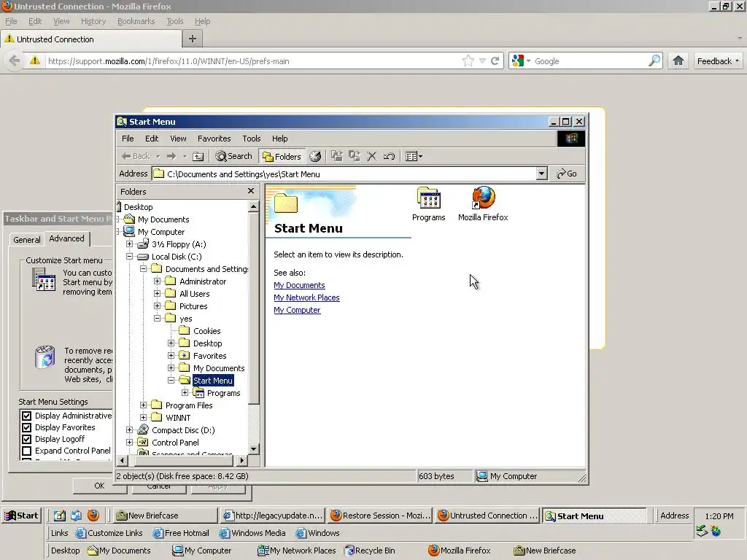Click OK in Taskbar properties dialog
The height and width of the screenshot is (560, 747).
tap(99, 486)
